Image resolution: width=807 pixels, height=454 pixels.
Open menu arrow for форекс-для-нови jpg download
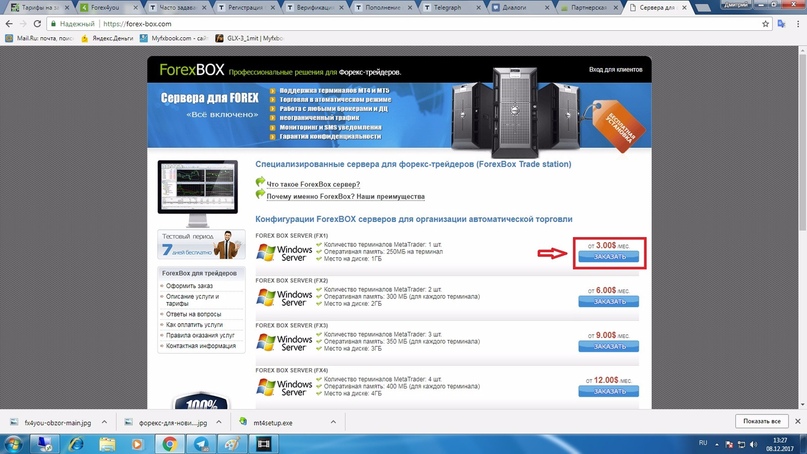[219, 422]
